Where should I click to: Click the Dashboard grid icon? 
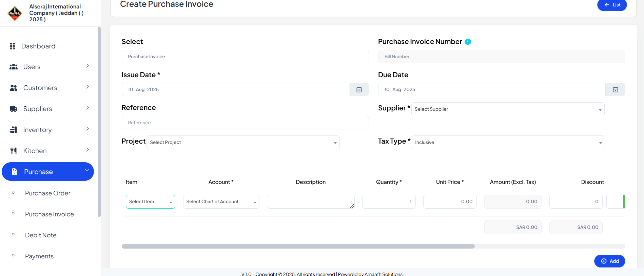[x=13, y=46]
